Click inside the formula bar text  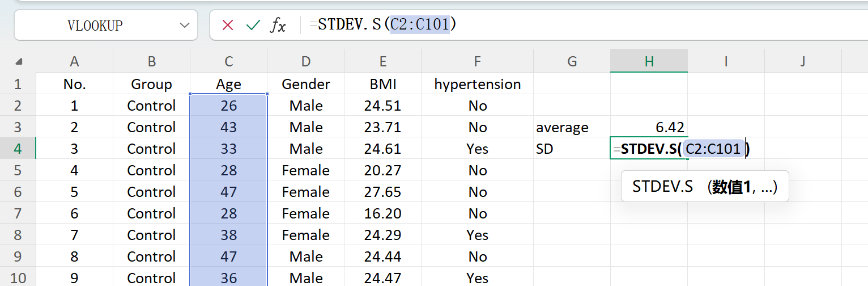383,24
